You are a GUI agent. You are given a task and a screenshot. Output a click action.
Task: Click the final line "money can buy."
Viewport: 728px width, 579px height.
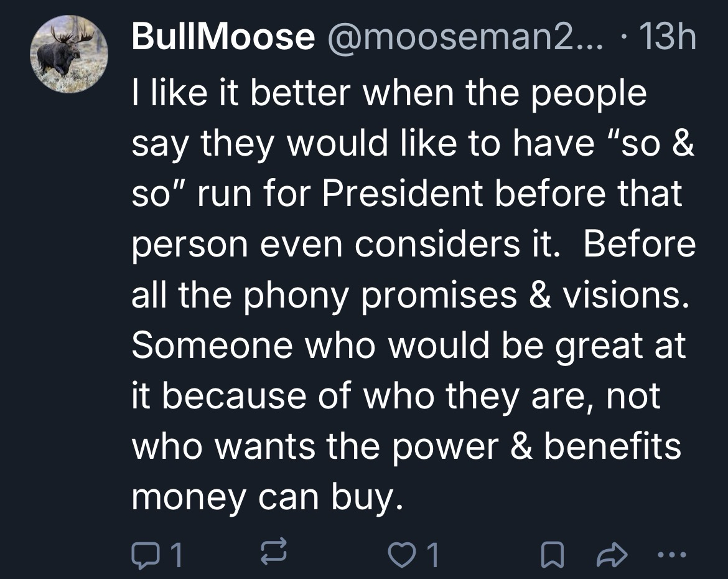click(x=263, y=497)
